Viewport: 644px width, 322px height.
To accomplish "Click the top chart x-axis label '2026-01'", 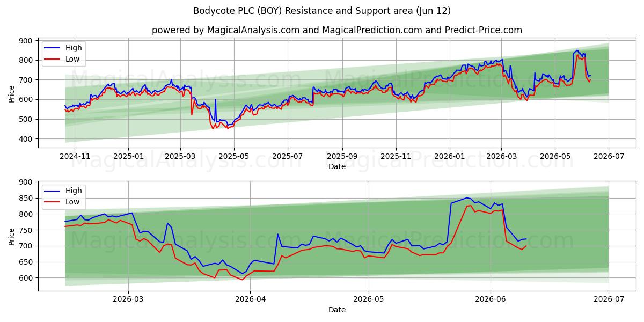I will pos(450,158).
